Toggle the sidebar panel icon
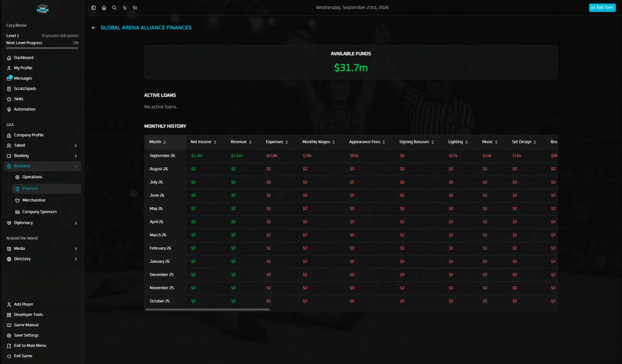This screenshot has height=364, width=622. [93, 8]
